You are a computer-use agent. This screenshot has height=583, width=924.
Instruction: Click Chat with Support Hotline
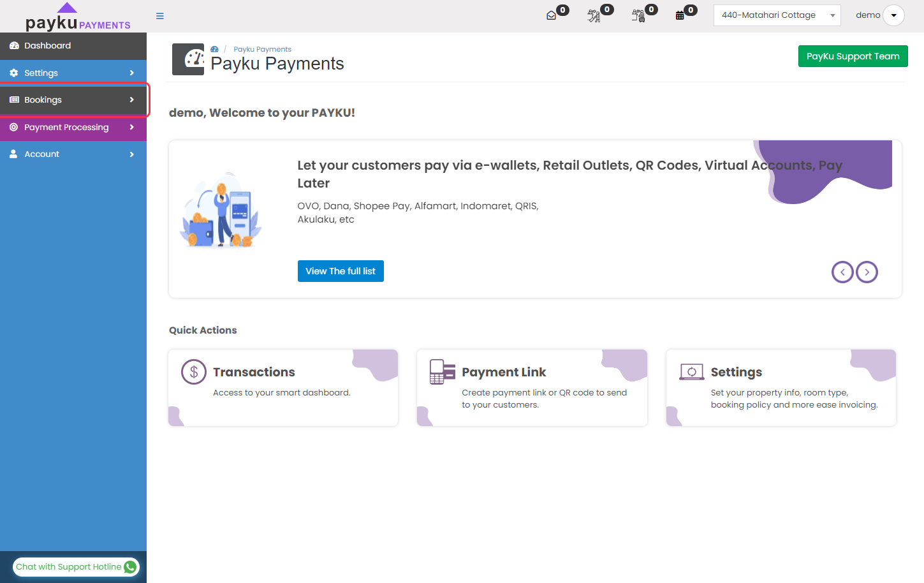[75, 566]
